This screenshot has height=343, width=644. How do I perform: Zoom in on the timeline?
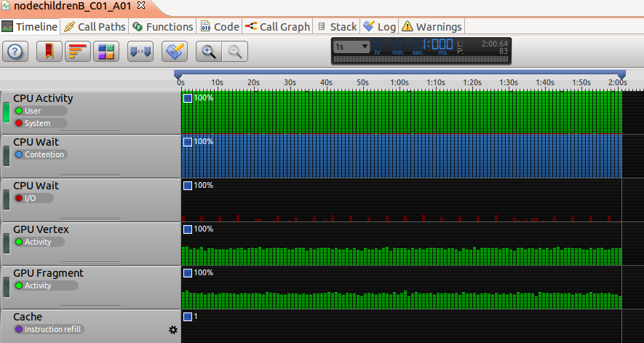click(x=209, y=51)
